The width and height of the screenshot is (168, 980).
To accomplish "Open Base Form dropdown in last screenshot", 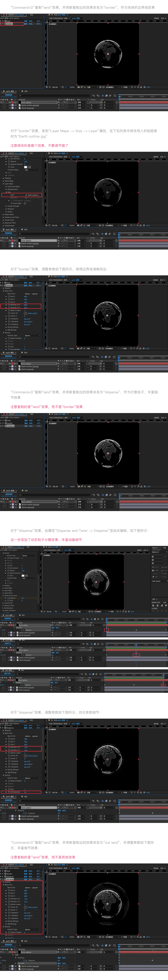I will (x=32, y=888).
